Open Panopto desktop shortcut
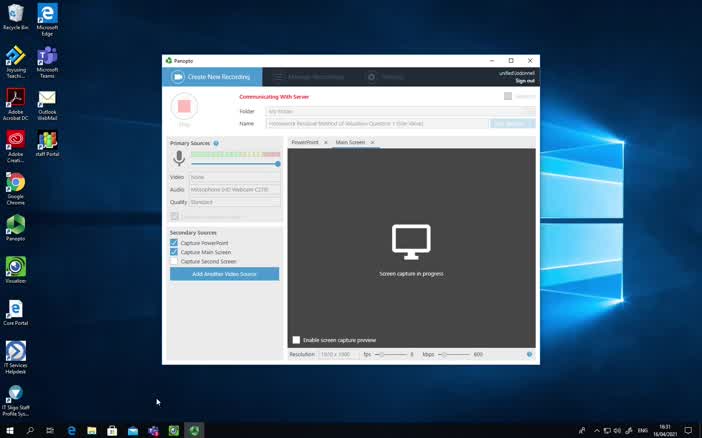Viewport: 702px width, 438px height. click(x=15, y=225)
